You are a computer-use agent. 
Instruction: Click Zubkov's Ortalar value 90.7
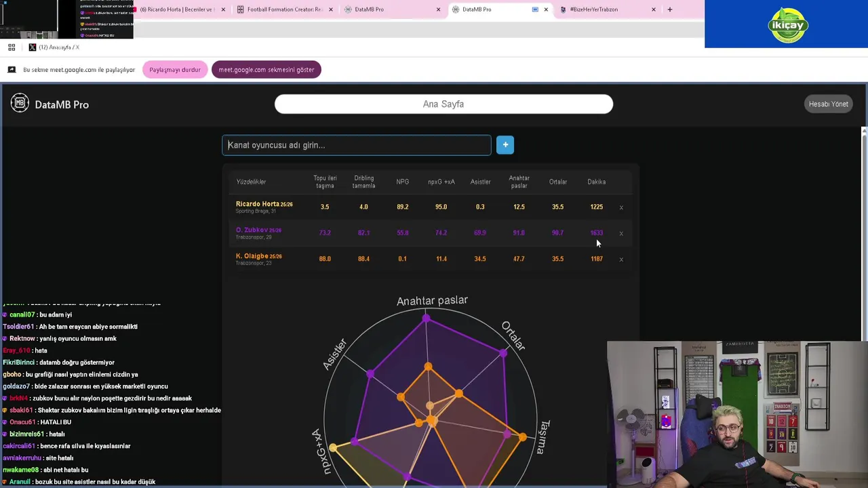(x=557, y=232)
